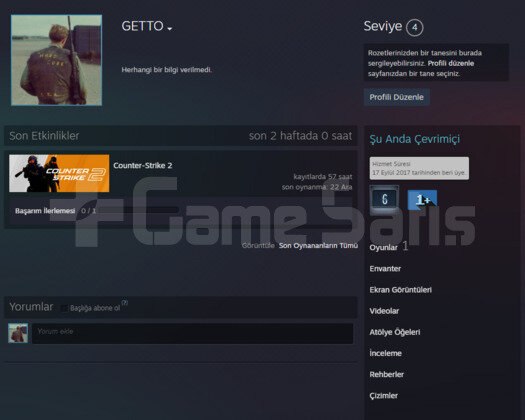This screenshot has width=525, height=420.
Task: Click 'son 2 haftada 0 saat' text
Action: pyautogui.click(x=300, y=136)
